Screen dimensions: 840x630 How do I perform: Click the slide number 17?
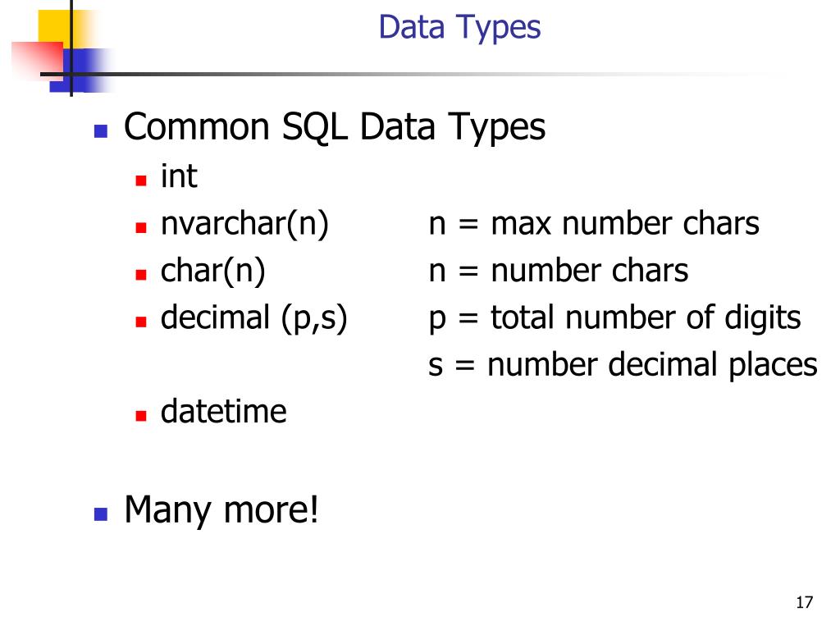point(804,602)
